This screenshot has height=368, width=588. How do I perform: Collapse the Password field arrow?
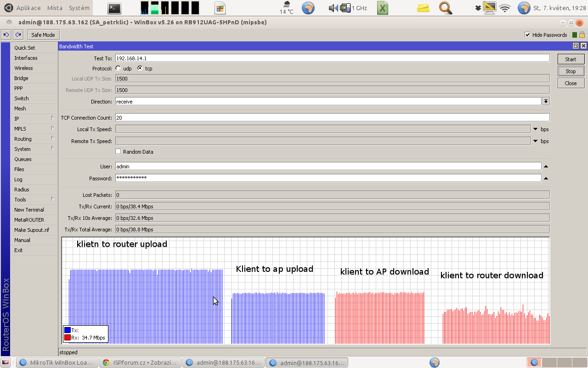[x=546, y=178]
